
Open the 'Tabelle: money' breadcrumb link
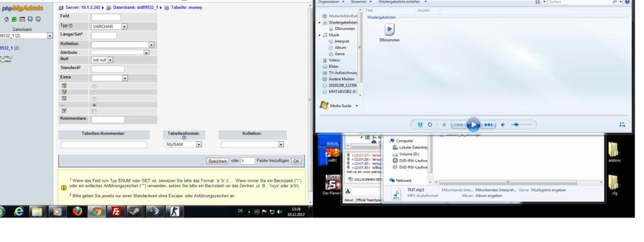[186, 7]
